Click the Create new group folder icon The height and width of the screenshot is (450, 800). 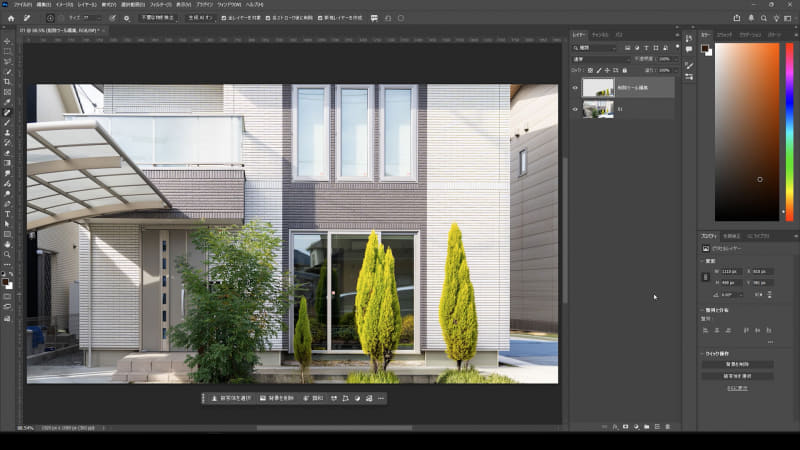646,427
